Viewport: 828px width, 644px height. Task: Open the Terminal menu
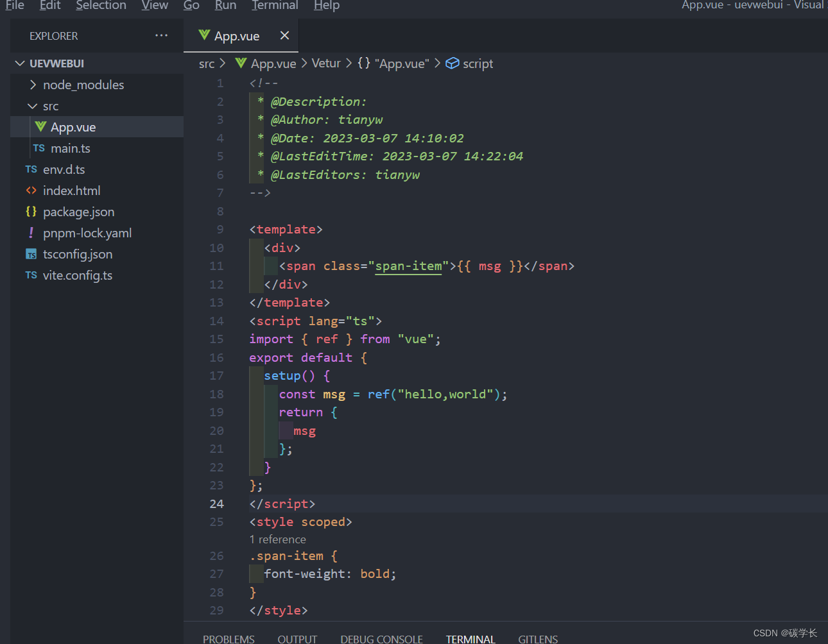point(275,5)
